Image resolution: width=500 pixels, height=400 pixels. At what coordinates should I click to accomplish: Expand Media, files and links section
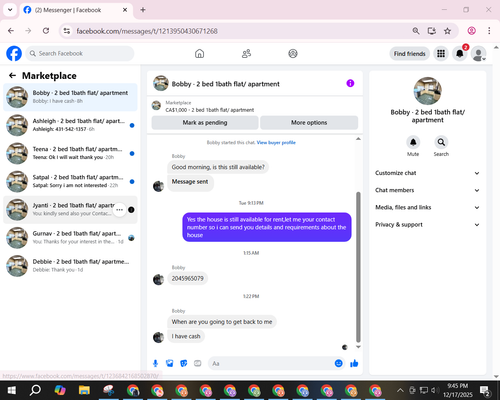click(x=427, y=207)
